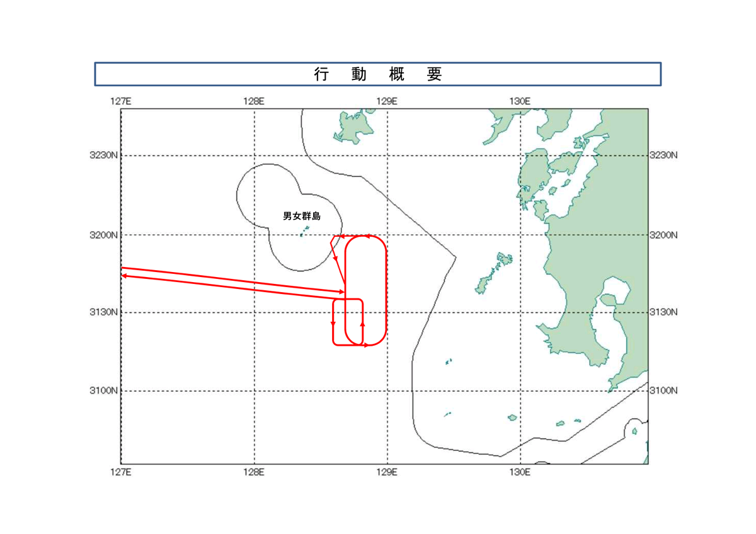Image resolution: width=756 pixels, height=534 pixels.
Task: Select the 3230N label on the right axis
Action: (x=663, y=155)
